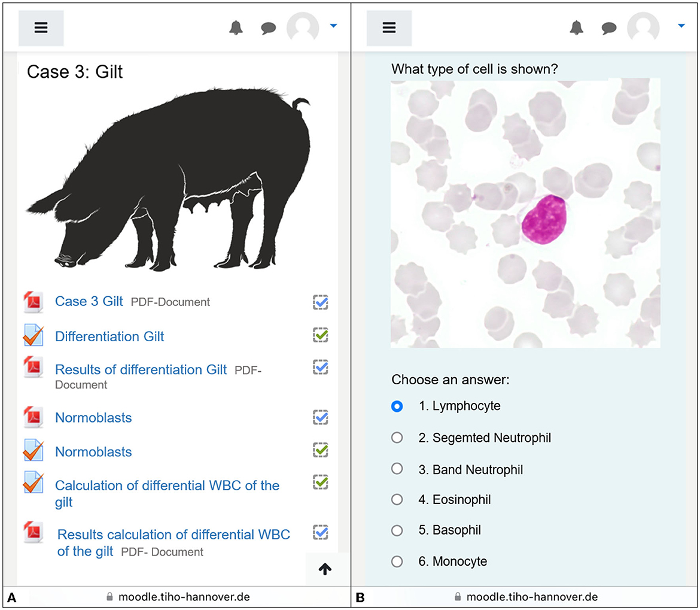
Task: Click the scroll-to-top arrow button
Action: (325, 569)
